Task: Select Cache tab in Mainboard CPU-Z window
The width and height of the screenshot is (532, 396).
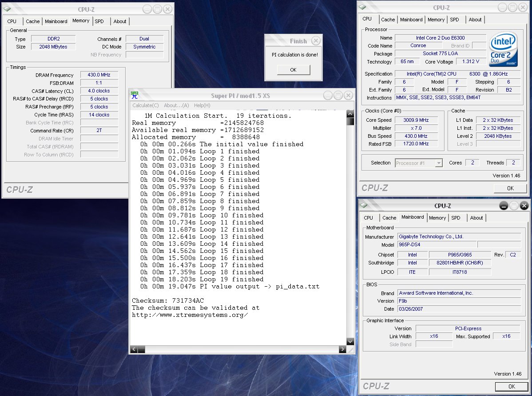Action: (x=389, y=218)
